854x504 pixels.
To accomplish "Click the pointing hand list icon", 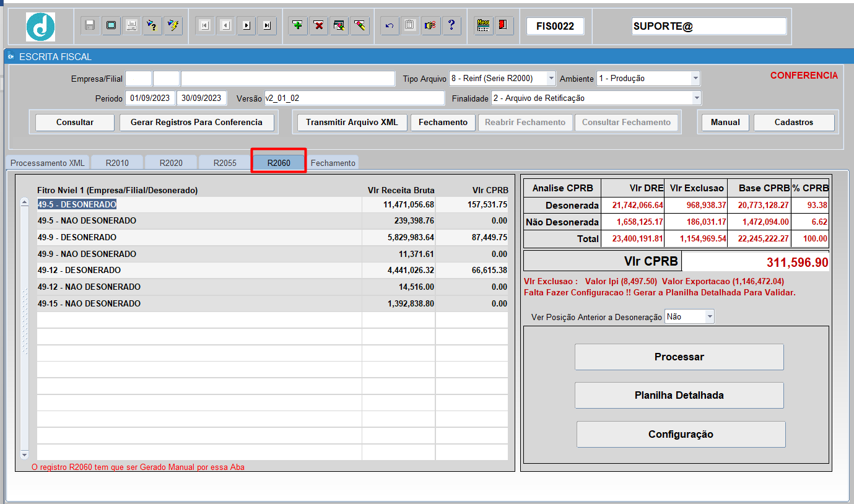I will coord(430,26).
